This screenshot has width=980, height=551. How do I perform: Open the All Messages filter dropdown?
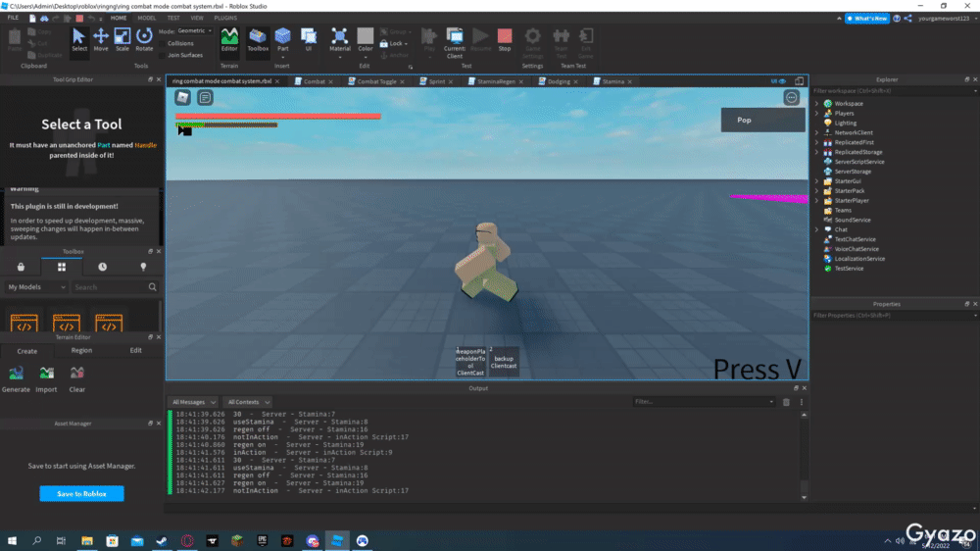click(193, 402)
